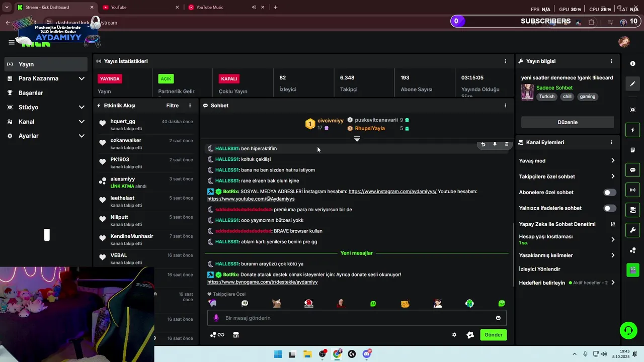Image resolution: width=644 pixels, height=362 pixels.
Task: Click the undo reply icon on the message
Action: click(483, 144)
